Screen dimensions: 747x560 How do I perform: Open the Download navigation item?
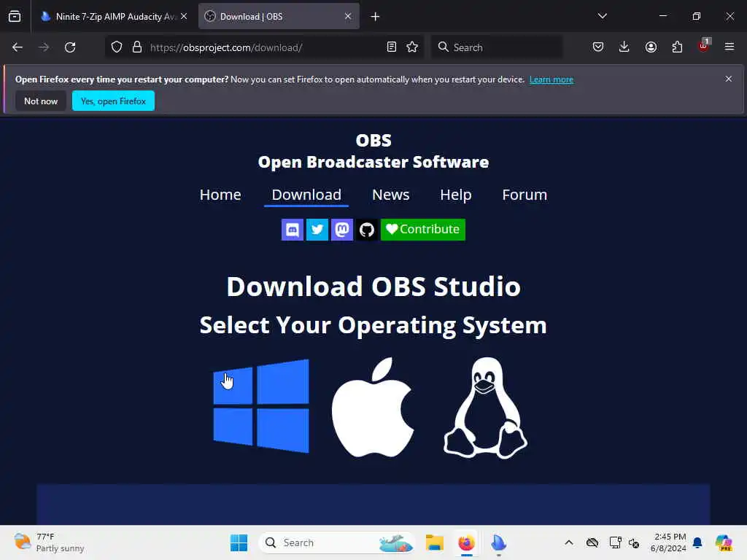pos(306,195)
